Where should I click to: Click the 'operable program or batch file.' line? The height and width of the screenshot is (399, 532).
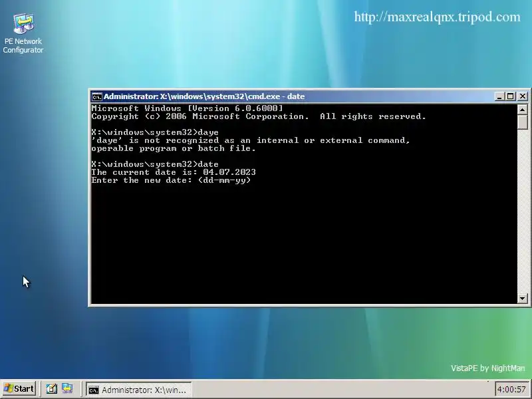point(174,148)
